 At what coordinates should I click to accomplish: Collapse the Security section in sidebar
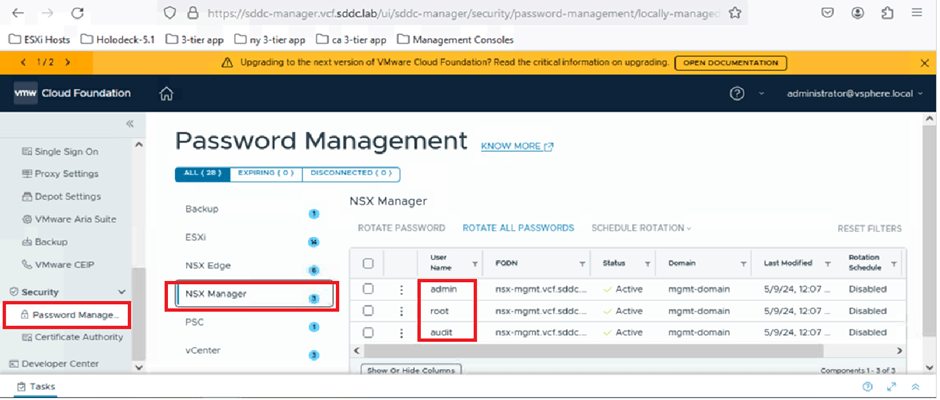pos(123,292)
